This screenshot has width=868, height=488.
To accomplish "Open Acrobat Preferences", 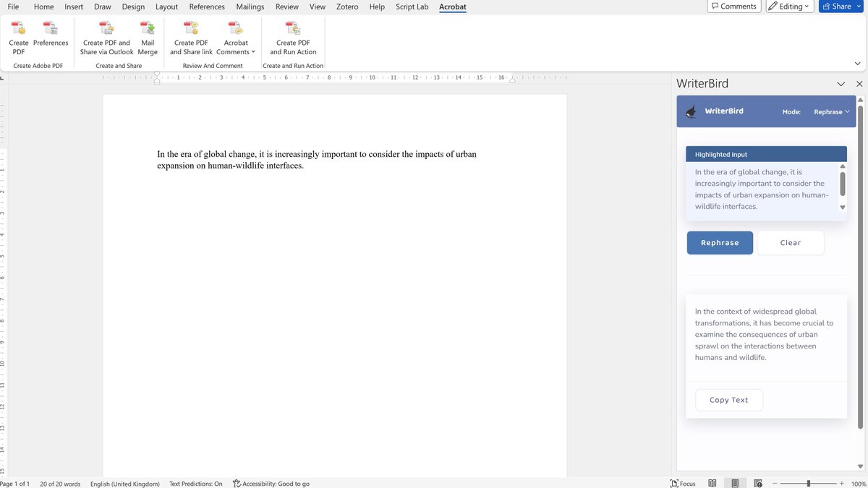I will tap(50, 38).
